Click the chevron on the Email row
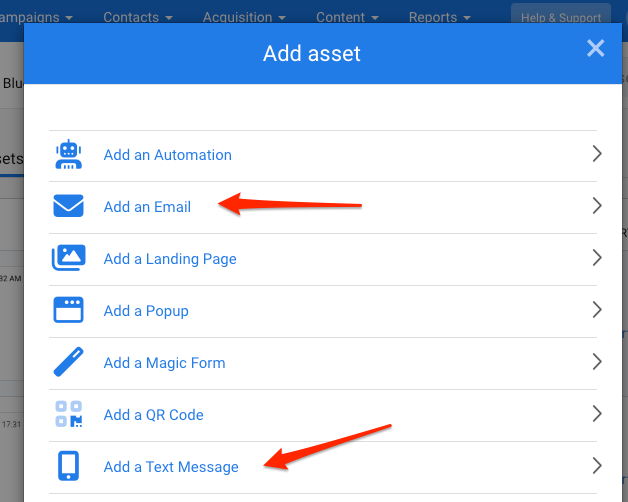Viewport: 628px width, 502px height. (x=597, y=206)
